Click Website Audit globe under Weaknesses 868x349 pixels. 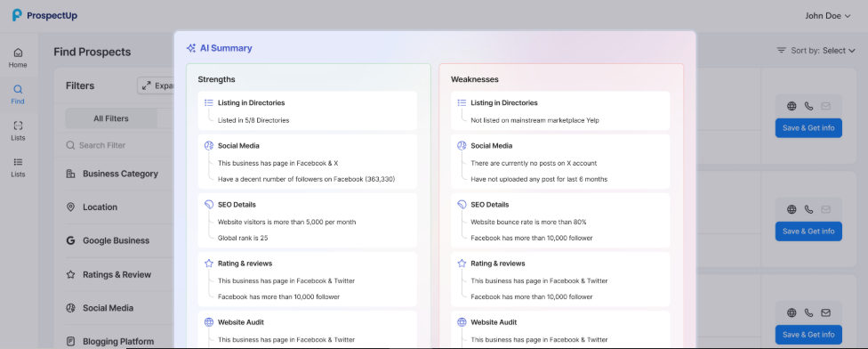coord(462,322)
